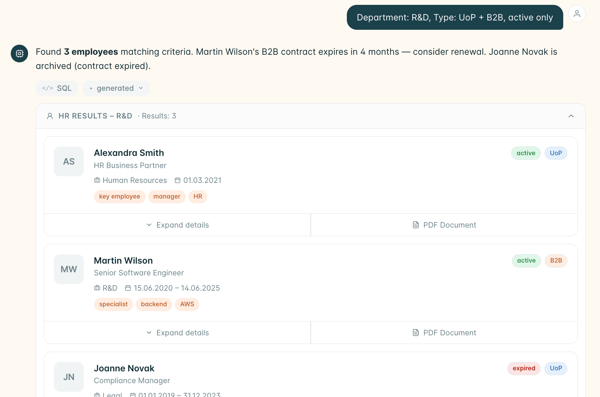Click the active badge on Alexandra Smith's card
The width and height of the screenshot is (600, 397).
click(526, 153)
